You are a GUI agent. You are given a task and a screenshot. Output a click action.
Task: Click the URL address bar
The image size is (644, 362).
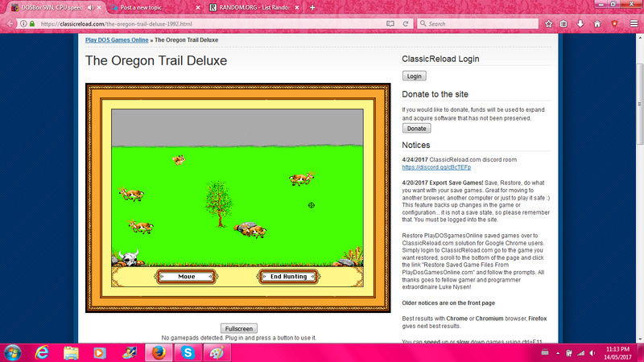point(212,24)
